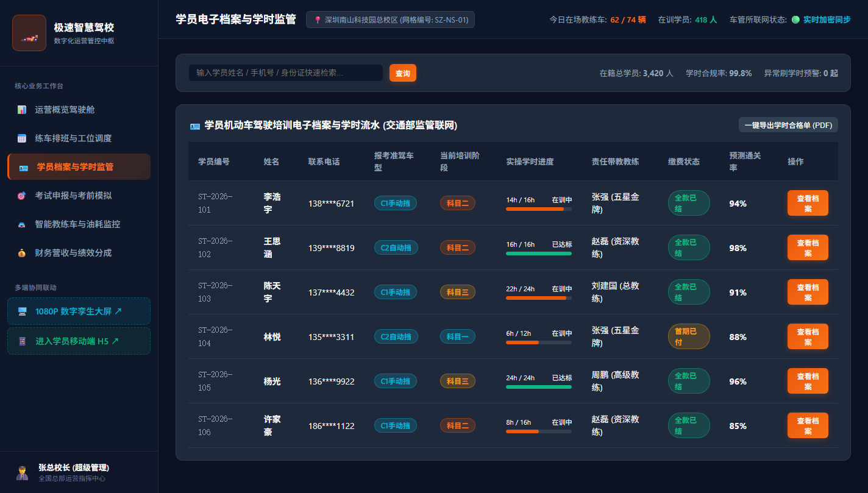Viewport: 868px width, 493px height.
Task: Click the racing car logo of 极速智慧驾校
Action: tap(29, 33)
